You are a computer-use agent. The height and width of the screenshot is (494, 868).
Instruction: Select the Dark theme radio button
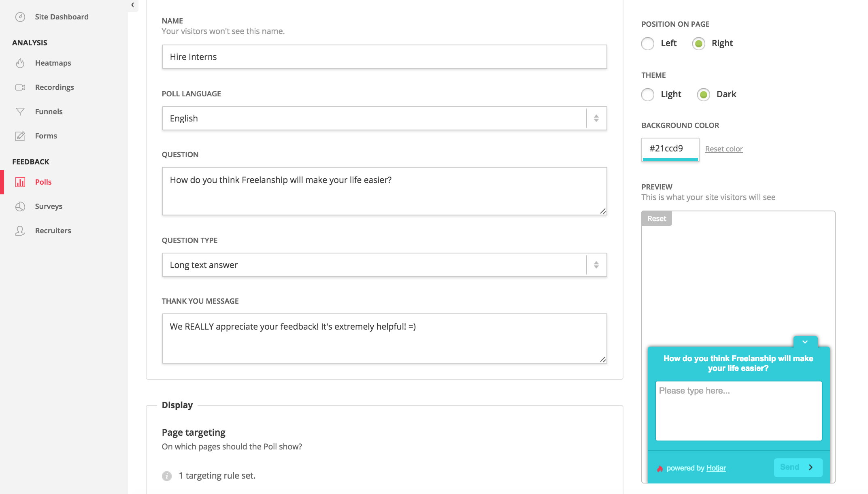point(704,95)
